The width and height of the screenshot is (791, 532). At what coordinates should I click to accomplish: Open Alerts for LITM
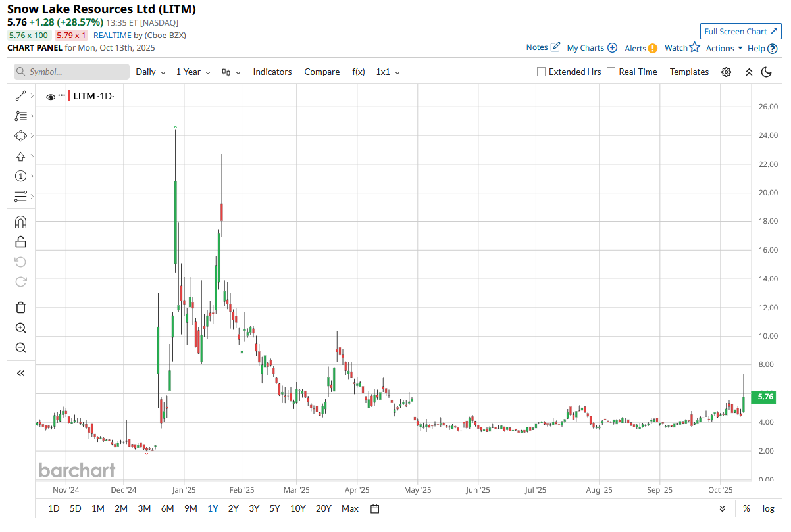640,48
